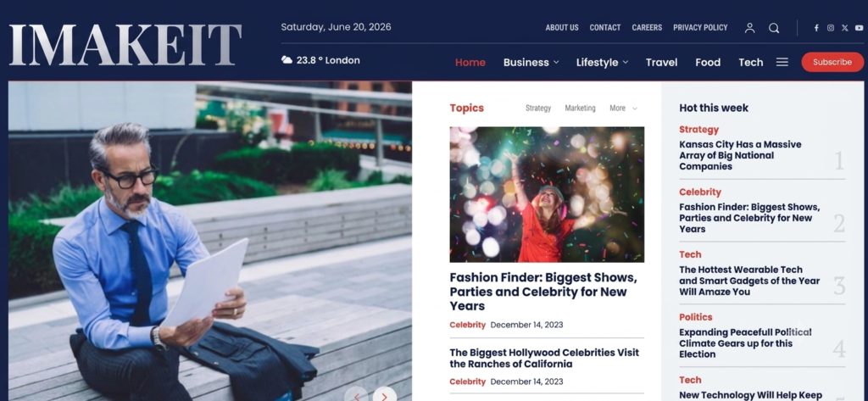The height and width of the screenshot is (401, 868).
Task: Open the hamburger menu icon
Action: [782, 62]
